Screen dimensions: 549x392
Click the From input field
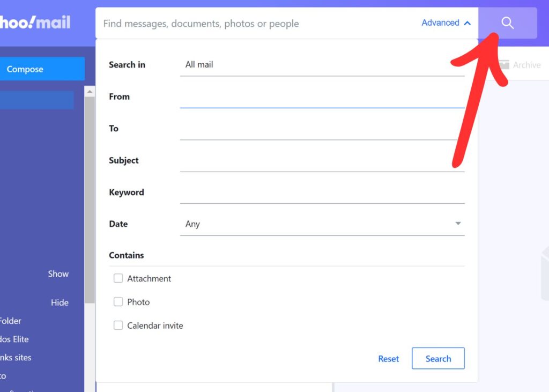[322, 97]
